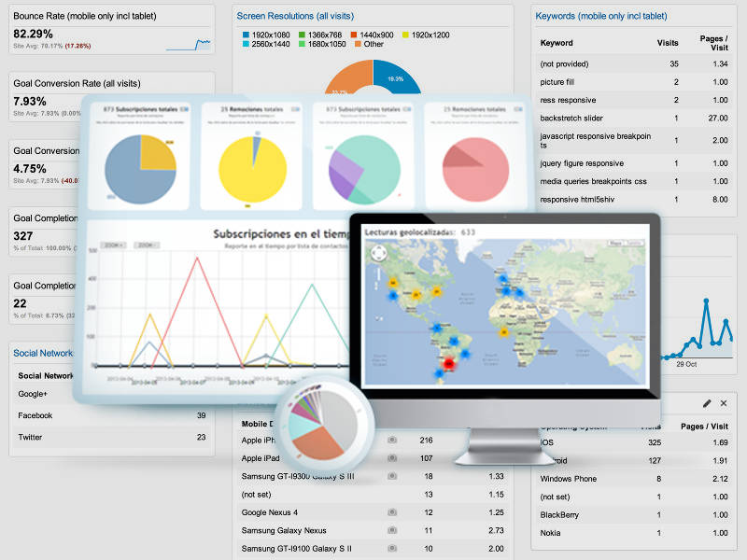Open the Screen Resolutions (all visits) title link
747x560 pixels.
(295, 16)
